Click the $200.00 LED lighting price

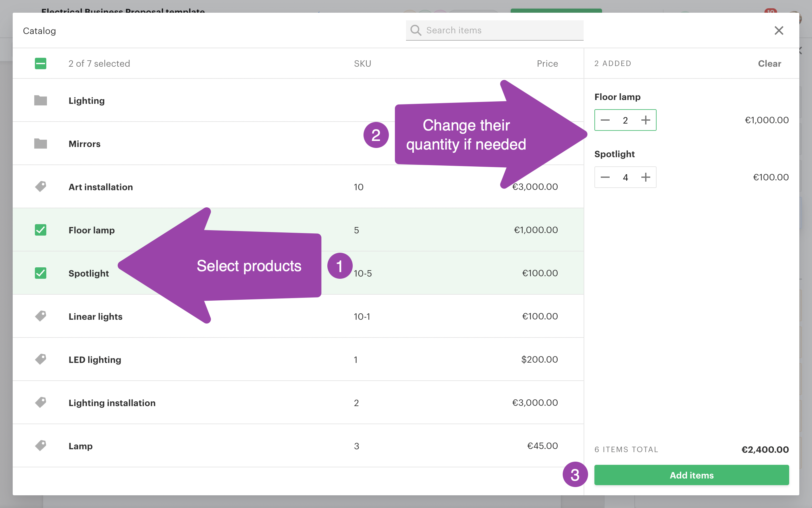[539, 359]
